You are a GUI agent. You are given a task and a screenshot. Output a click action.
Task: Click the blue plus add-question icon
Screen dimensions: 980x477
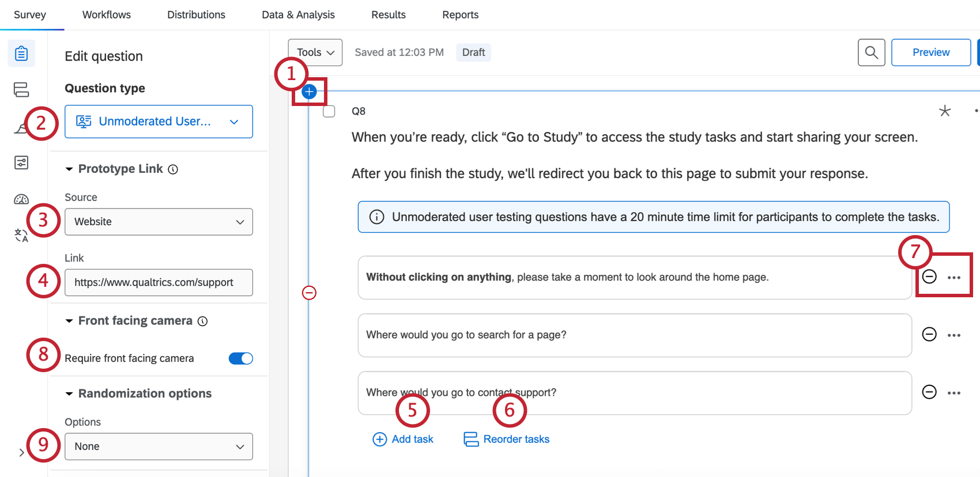coord(310,92)
